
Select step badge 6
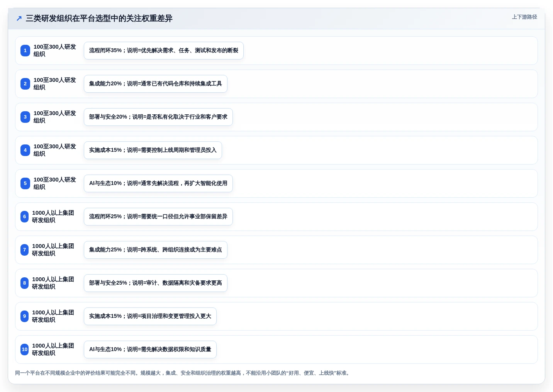[x=24, y=217]
